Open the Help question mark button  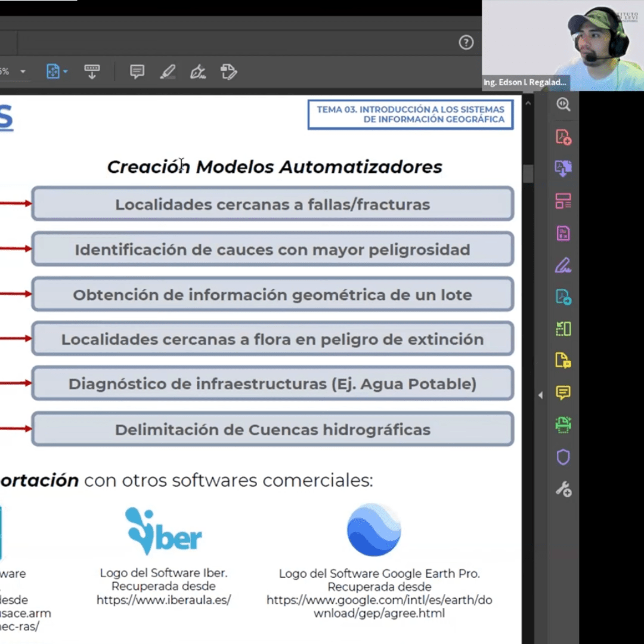pyautogui.click(x=466, y=42)
